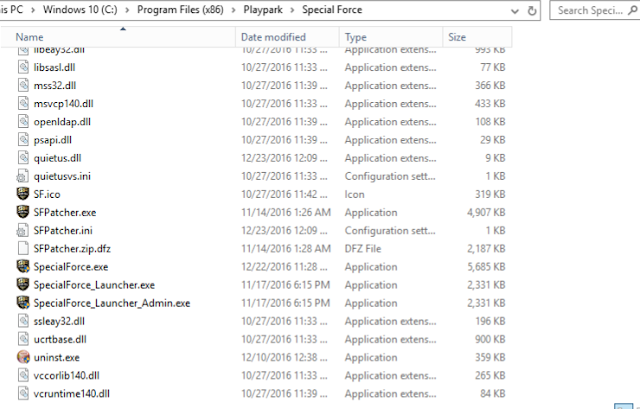Click the refresh button in address bar

coord(532,11)
